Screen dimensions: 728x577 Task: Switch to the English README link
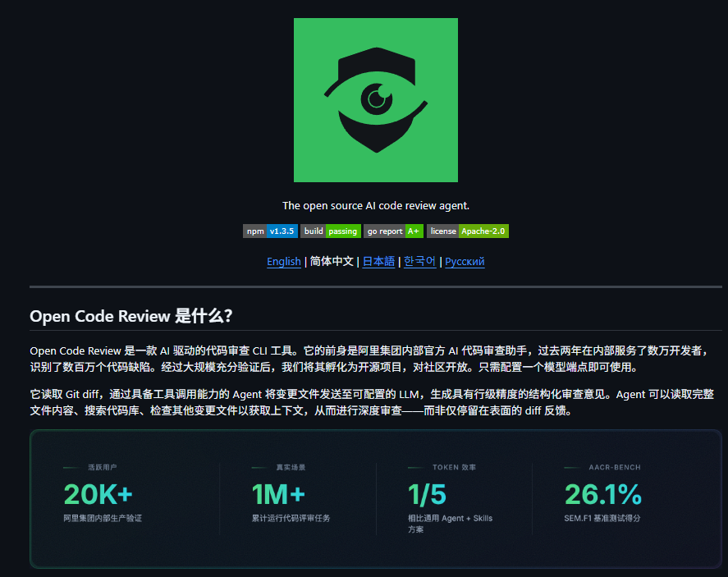(284, 261)
